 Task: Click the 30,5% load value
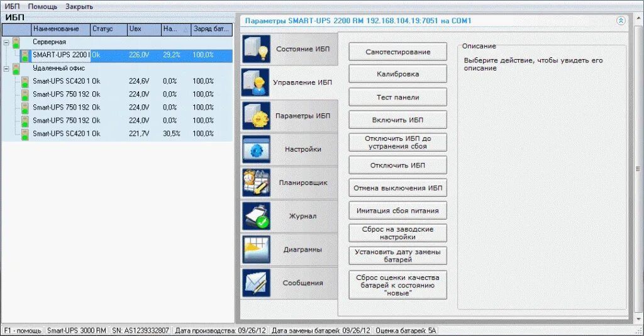point(171,134)
